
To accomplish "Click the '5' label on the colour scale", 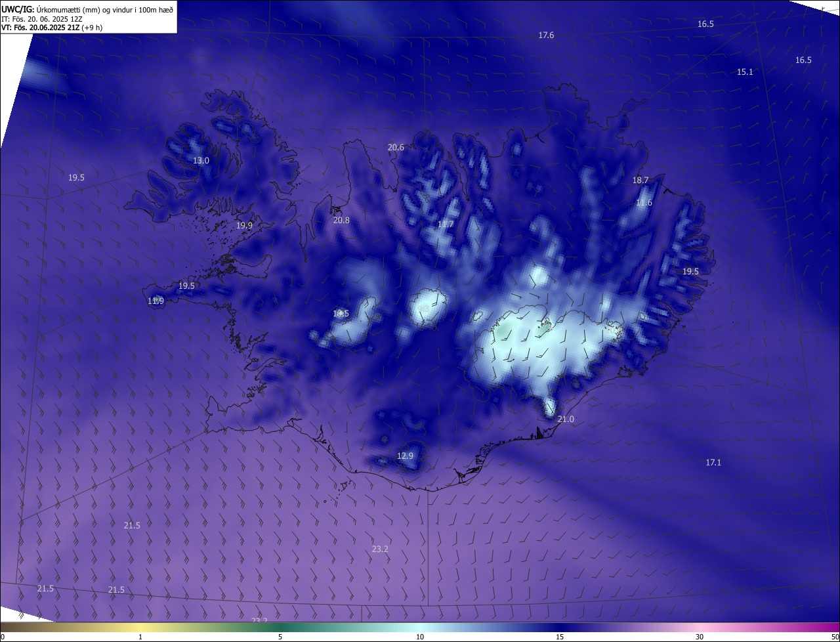I will (280, 637).
